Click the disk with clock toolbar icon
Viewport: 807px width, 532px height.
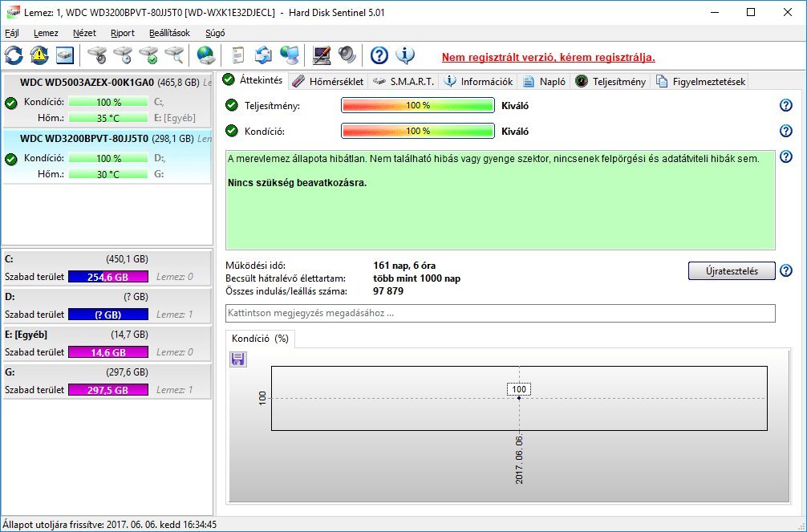(x=123, y=55)
